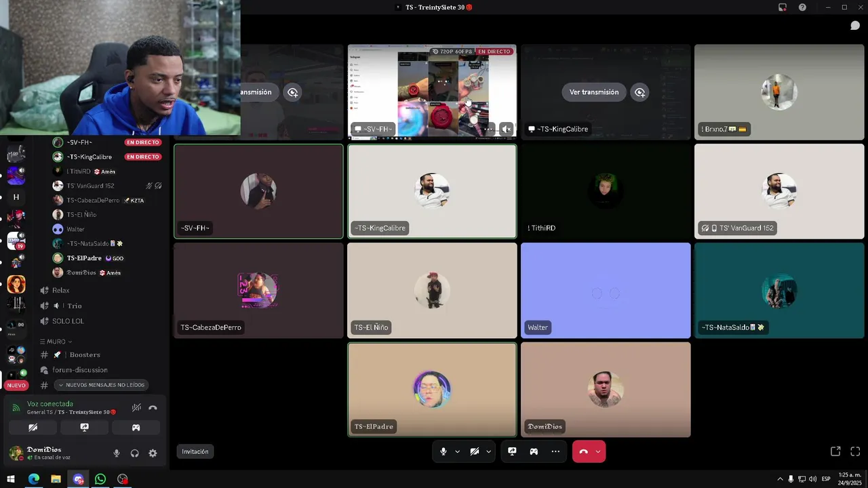Select the !Brxno.7 participant tile

coord(779,92)
